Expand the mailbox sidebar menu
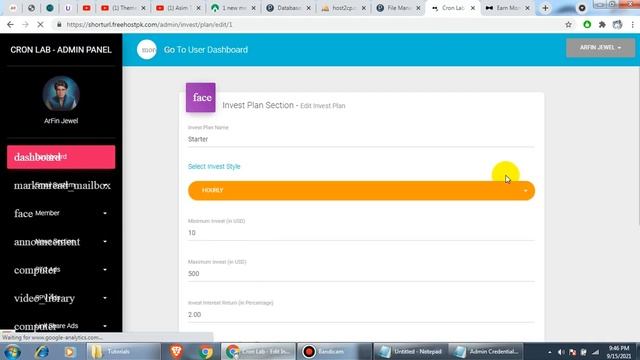The height and width of the screenshot is (360, 640). click(x=61, y=185)
